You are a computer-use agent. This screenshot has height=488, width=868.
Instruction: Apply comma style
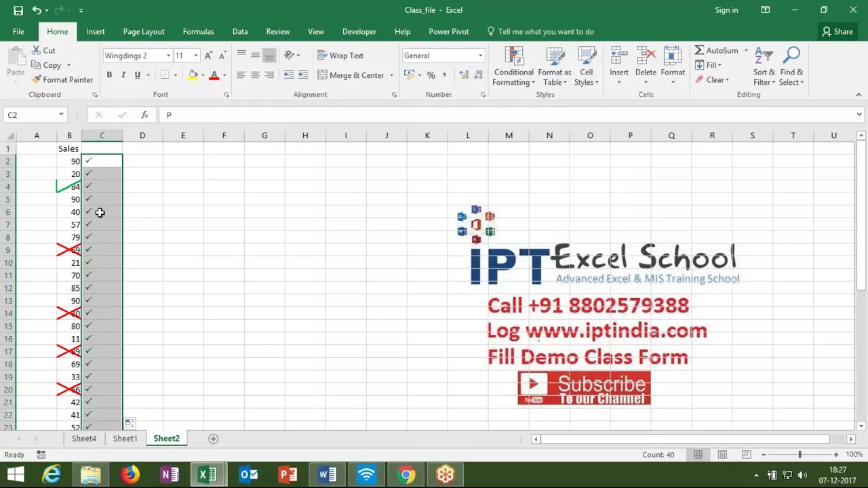(x=444, y=75)
